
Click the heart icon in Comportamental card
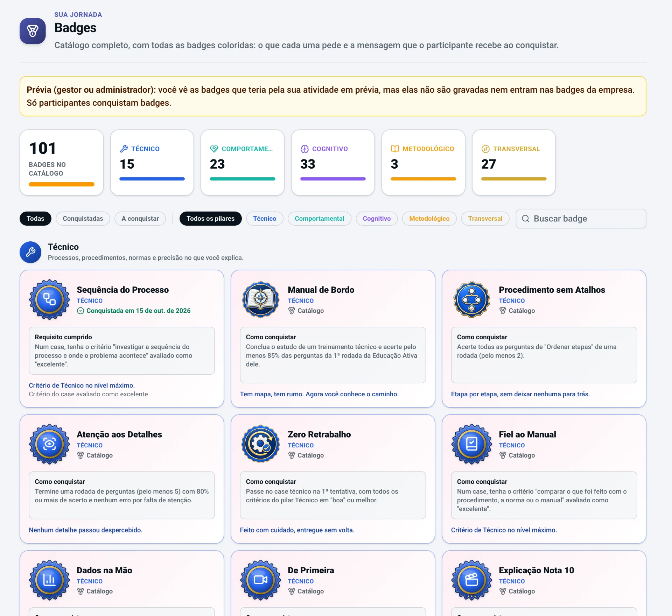click(214, 149)
